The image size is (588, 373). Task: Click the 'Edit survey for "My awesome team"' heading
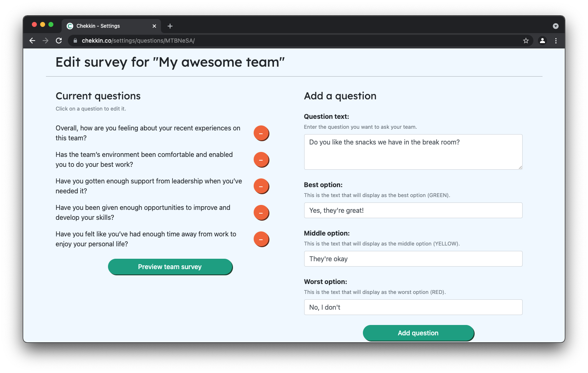pos(170,62)
